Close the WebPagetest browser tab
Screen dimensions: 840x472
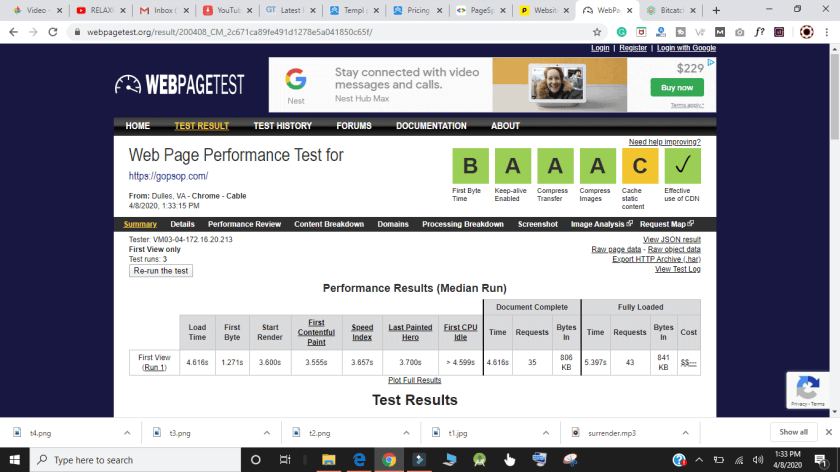click(x=629, y=10)
